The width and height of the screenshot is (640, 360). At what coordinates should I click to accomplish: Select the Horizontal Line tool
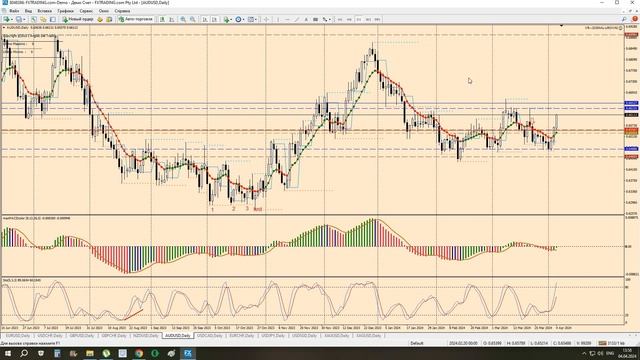coord(287,19)
